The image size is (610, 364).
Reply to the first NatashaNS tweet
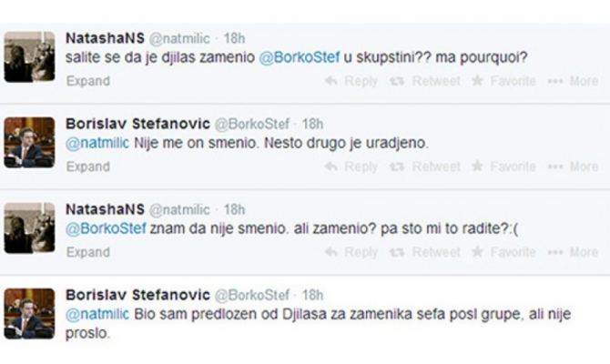[x=351, y=81]
